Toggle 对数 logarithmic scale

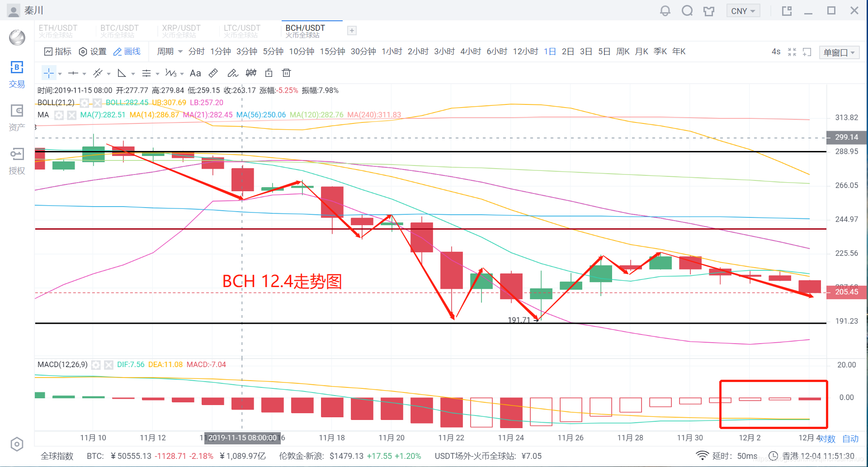(x=828, y=439)
